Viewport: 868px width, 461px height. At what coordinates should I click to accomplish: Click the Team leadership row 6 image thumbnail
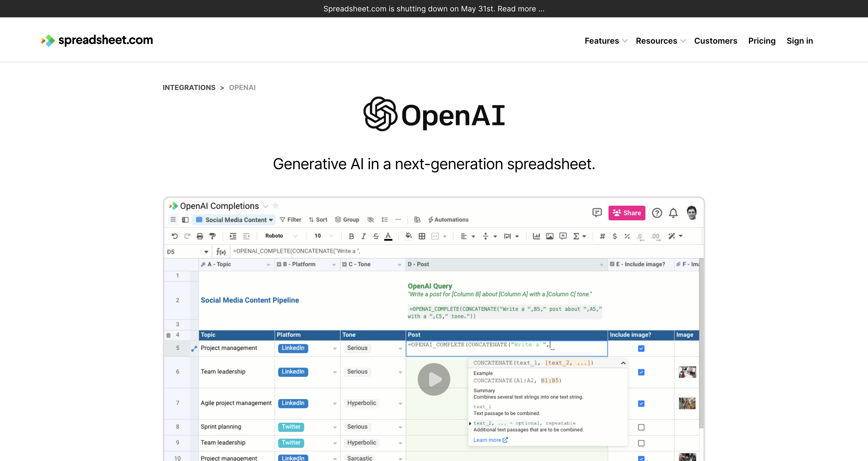(687, 372)
